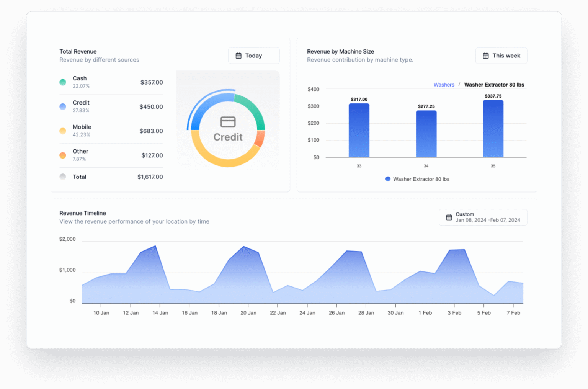Click the calendar icon in the Today button
This screenshot has height=389, width=588.
pyautogui.click(x=239, y=56)
